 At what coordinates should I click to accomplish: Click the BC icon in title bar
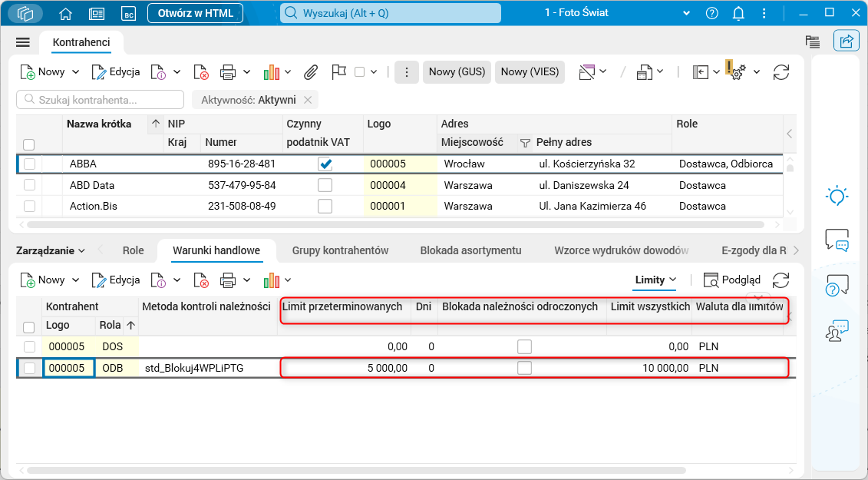128,13
